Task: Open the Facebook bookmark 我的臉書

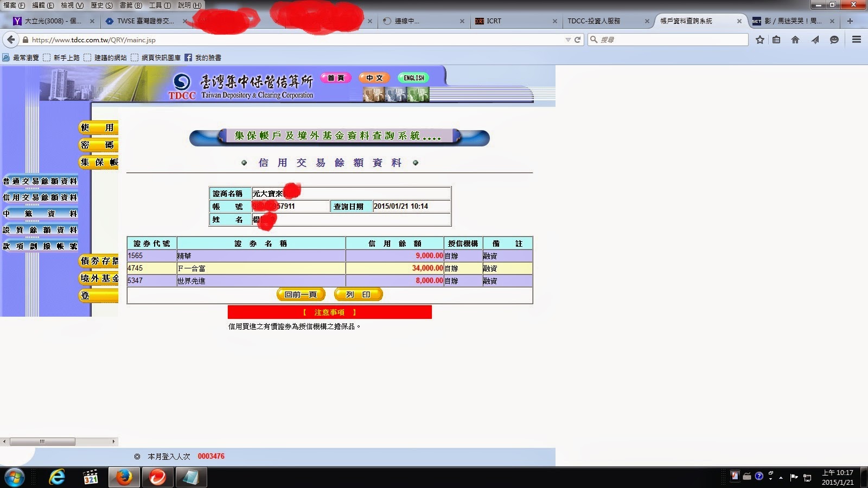Action: tap(203, 57)
